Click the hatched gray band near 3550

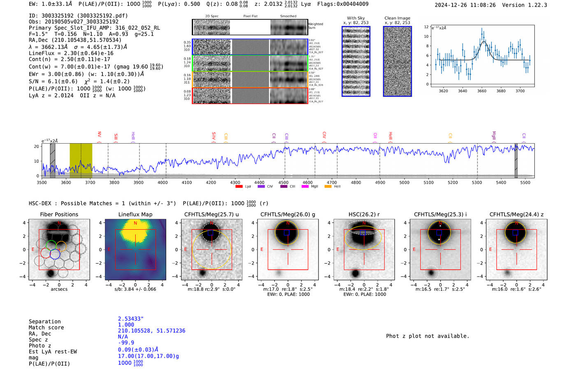[x=53, y=160]
